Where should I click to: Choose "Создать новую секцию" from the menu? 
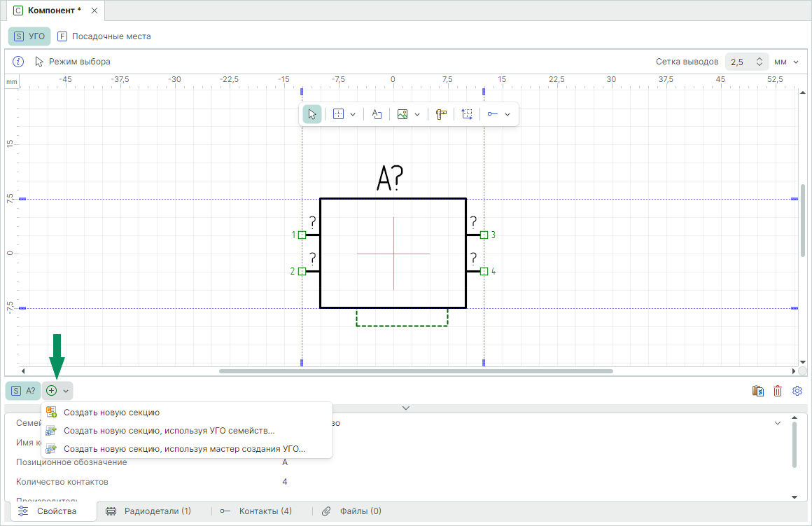click(x=111, y=413)
